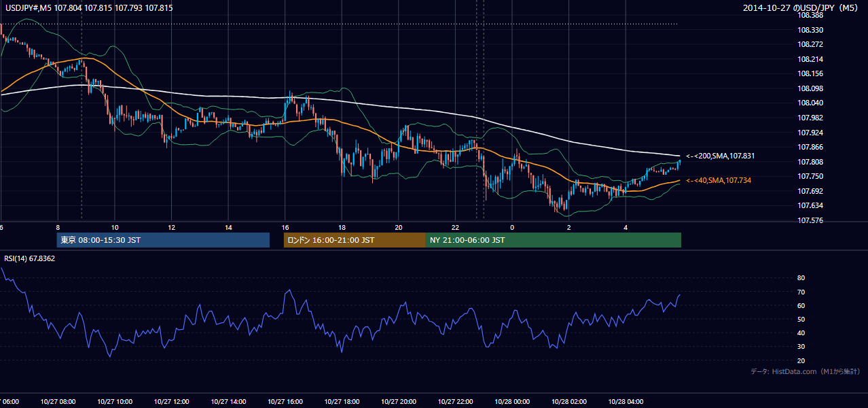
Task: Click the 200 SMA label reading 107.831
Action: (720, 156)
